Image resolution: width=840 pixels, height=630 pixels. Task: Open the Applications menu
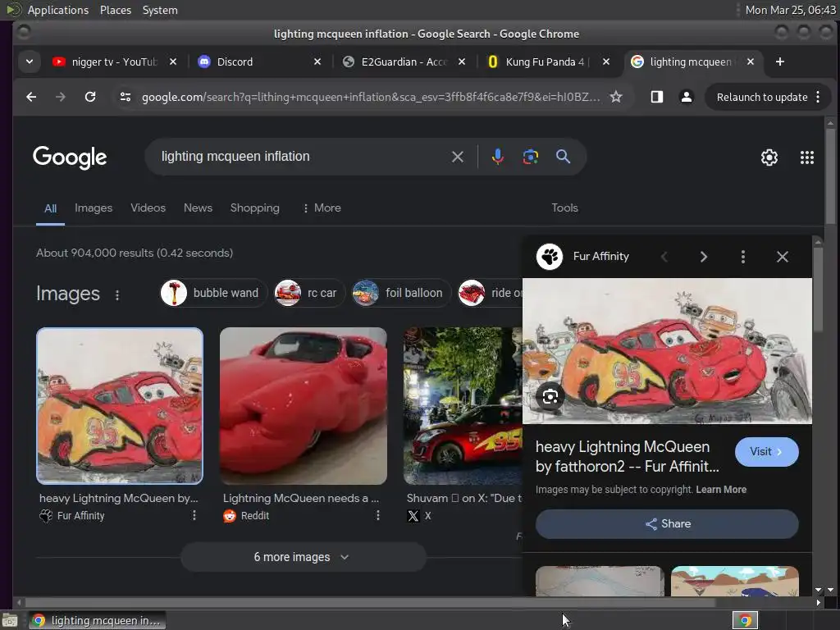pos(58,10)
